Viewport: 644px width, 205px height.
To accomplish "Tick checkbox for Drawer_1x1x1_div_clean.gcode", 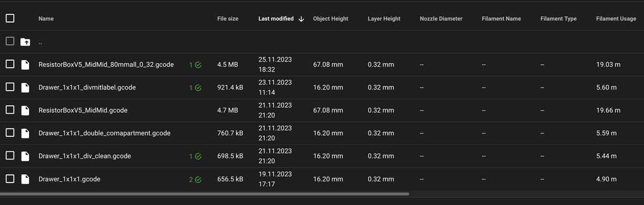I will [x=10, y=156].
